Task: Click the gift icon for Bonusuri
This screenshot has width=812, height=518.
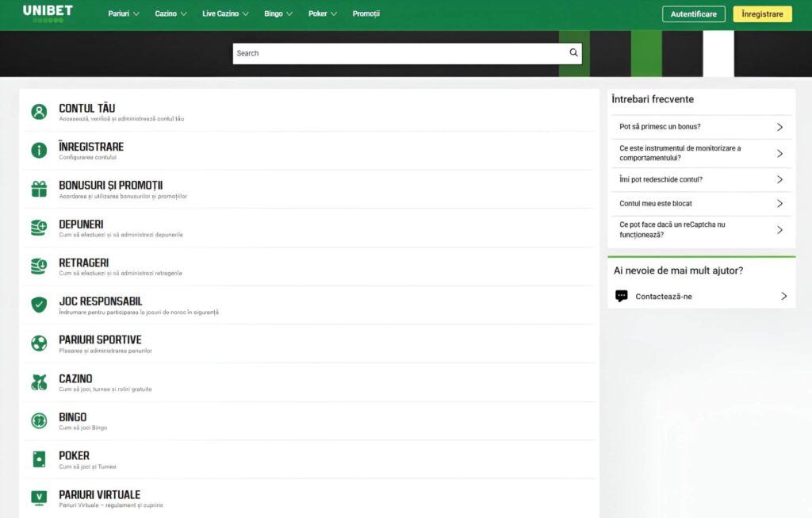Action: point(39,189)
